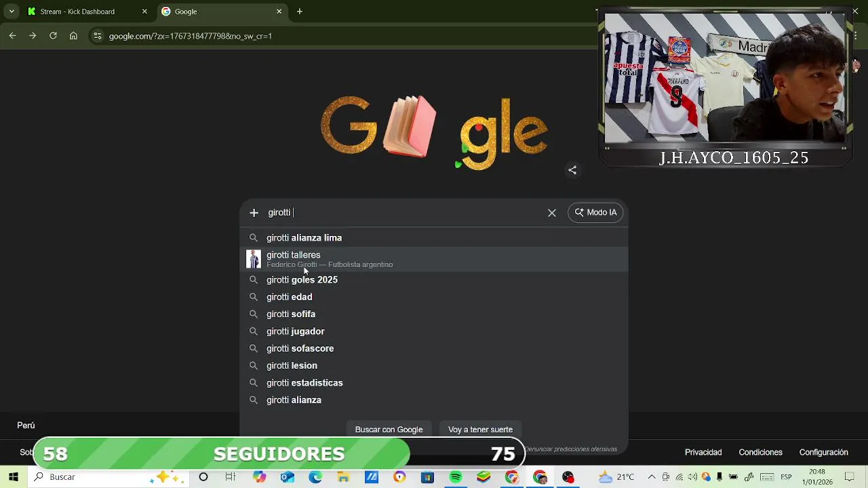Viewport: 868px width, 488px height.
Task: Open Modo IA search mode
Action: (x=595, y=213)
